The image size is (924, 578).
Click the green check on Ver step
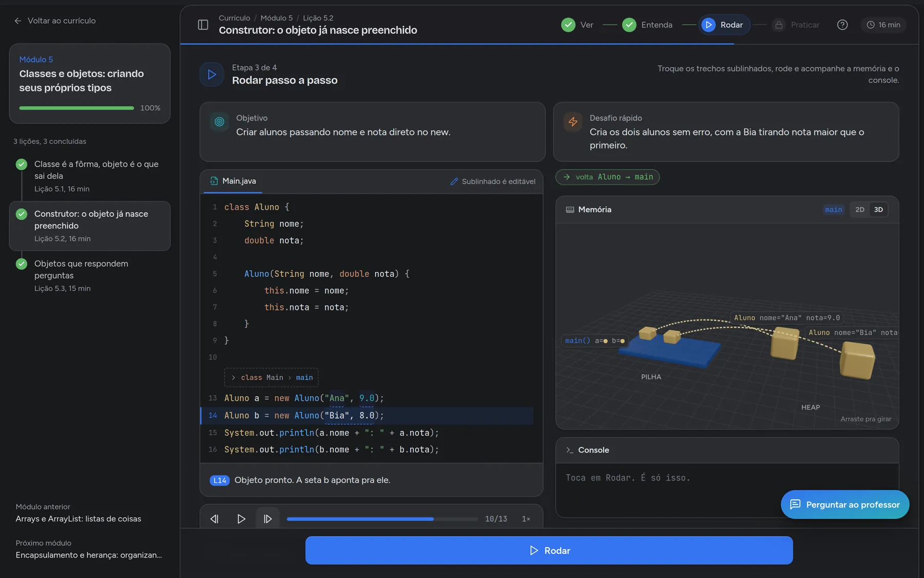(x=568, y=25)
